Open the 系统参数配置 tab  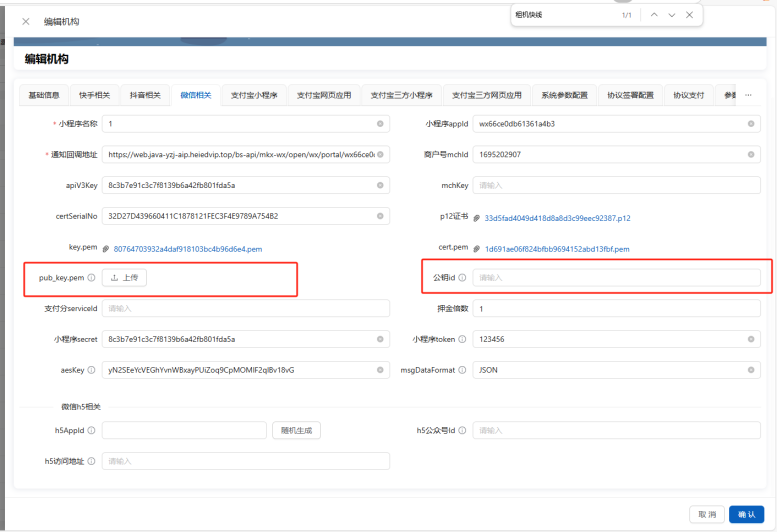pyautogui.click(x=564, y=95)
